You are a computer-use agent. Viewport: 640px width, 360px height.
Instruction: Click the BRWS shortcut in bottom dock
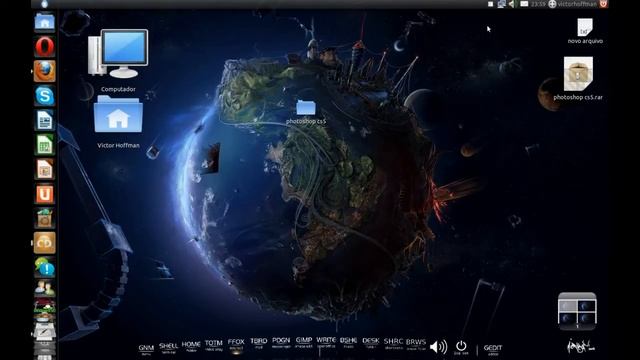pos(416,344)
